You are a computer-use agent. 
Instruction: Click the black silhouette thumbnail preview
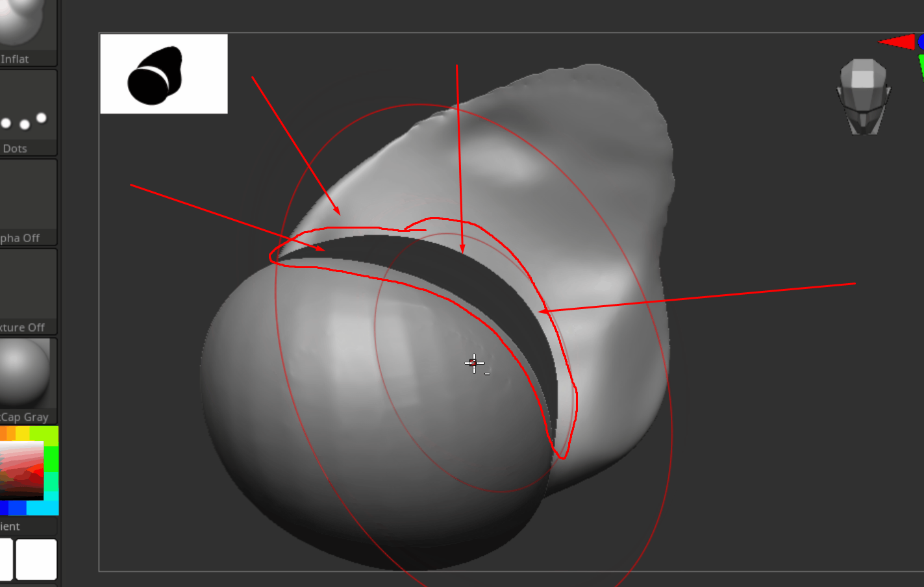click(x=164, y=74)
